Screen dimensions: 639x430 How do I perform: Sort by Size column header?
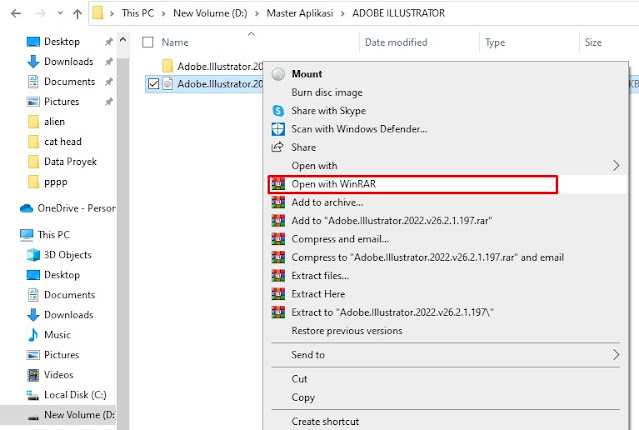tap(593, 42)
